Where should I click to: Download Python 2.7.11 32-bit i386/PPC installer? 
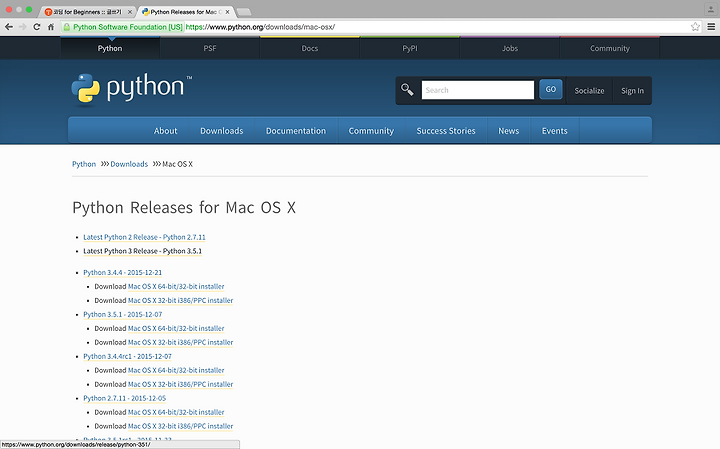click(180, 426)
